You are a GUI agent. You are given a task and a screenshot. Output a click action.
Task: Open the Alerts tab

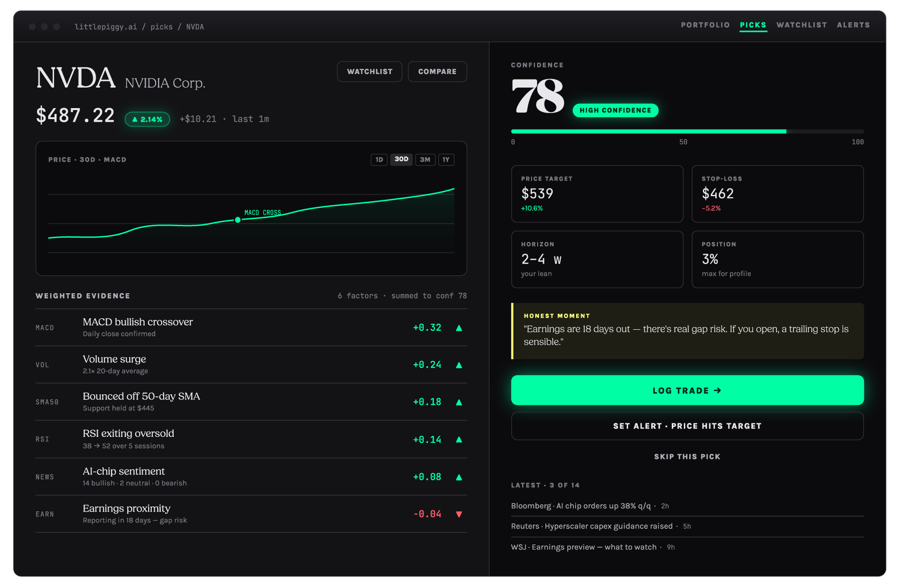[853, 25]
